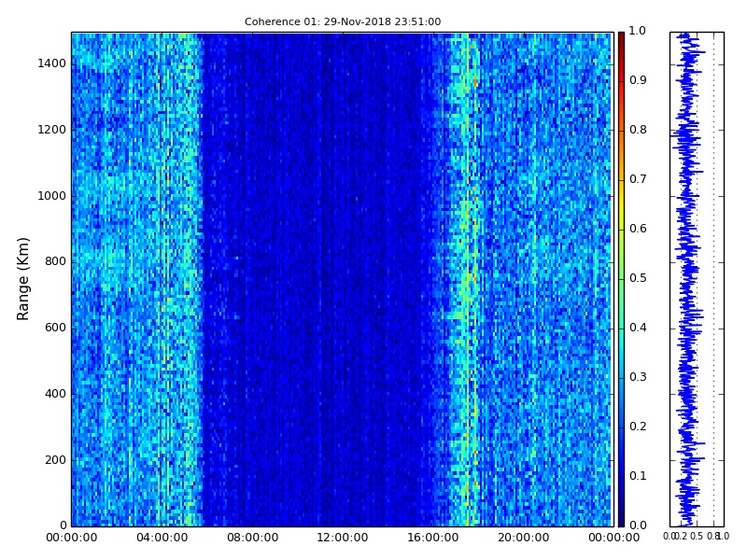Click the 08:00:00 time axis label
The image size is (747, 560).
(252, 538)
